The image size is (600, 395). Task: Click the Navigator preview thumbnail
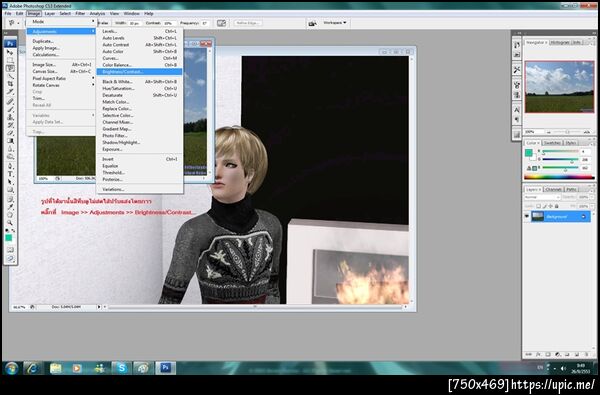[559, 87]
